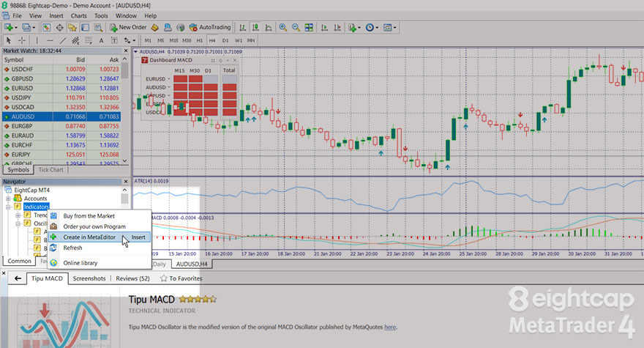Viewport: 644px width, 348px height.
Task: Select the Text Label tool
Action: pos(114,40)
